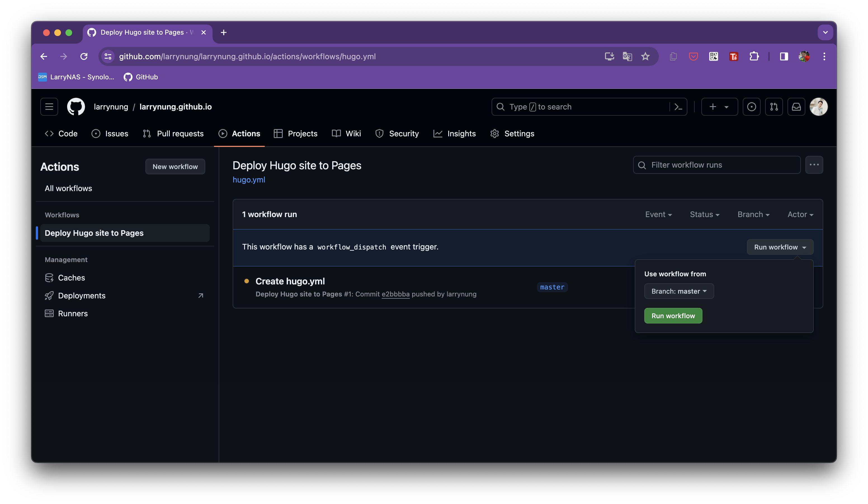
Task: Expand the Status filter dropdown
Action: pyautogui.click(x=704, y=214)
